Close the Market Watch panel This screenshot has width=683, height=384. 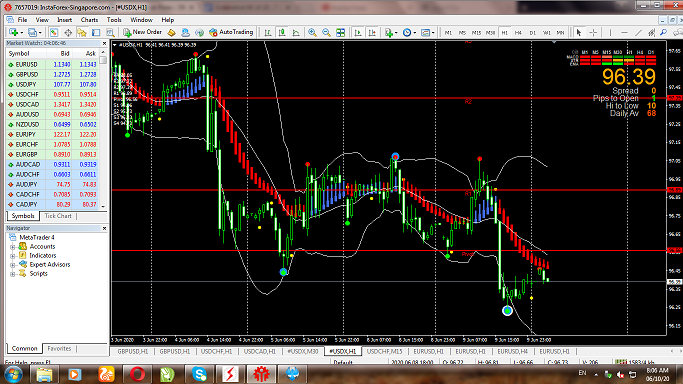104,44
